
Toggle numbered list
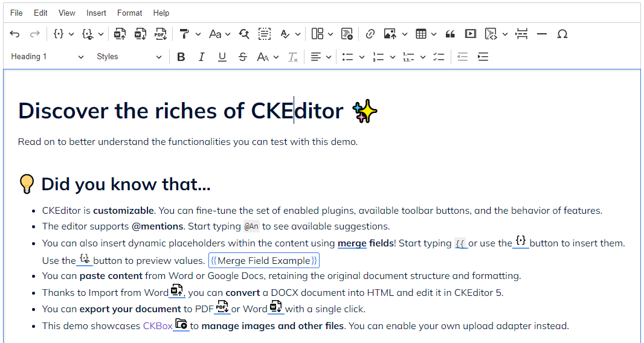point(378,57)
